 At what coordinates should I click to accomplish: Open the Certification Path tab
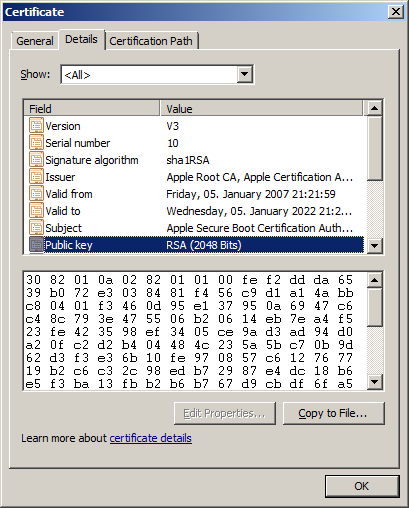point(151,41)
